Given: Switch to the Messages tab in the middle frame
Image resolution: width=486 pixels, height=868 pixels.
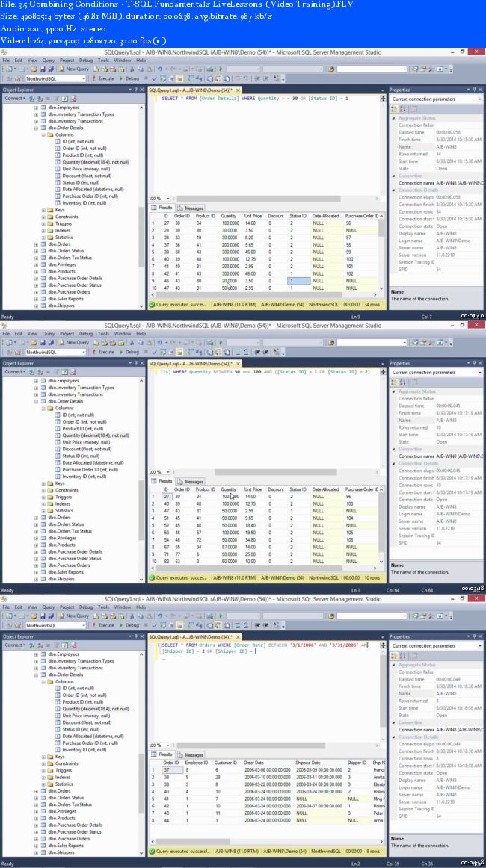Looking at the screenshot, I should point(191,482).
